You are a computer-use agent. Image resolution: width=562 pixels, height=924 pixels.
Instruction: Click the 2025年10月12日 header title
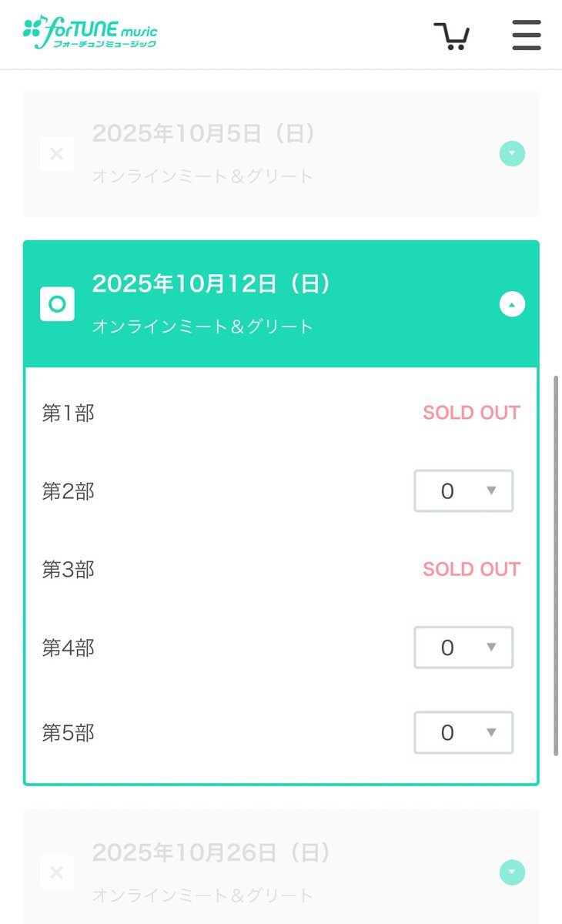pyautogui.click(x=212, y=284)
